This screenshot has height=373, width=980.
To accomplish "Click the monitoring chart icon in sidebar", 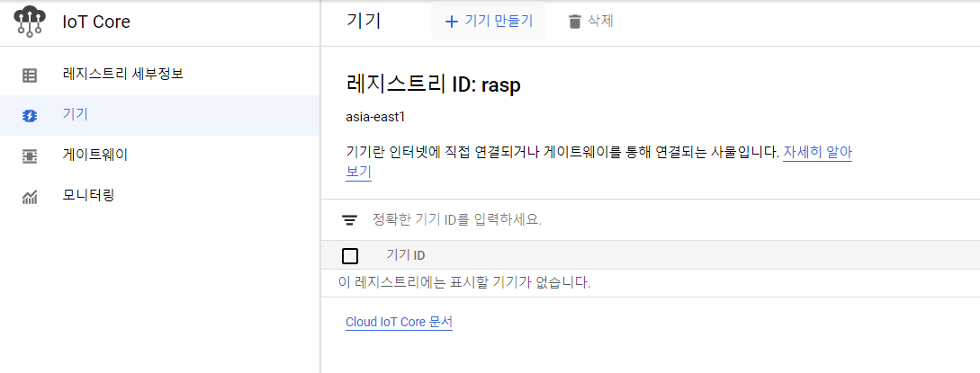I will coord(30,197).
